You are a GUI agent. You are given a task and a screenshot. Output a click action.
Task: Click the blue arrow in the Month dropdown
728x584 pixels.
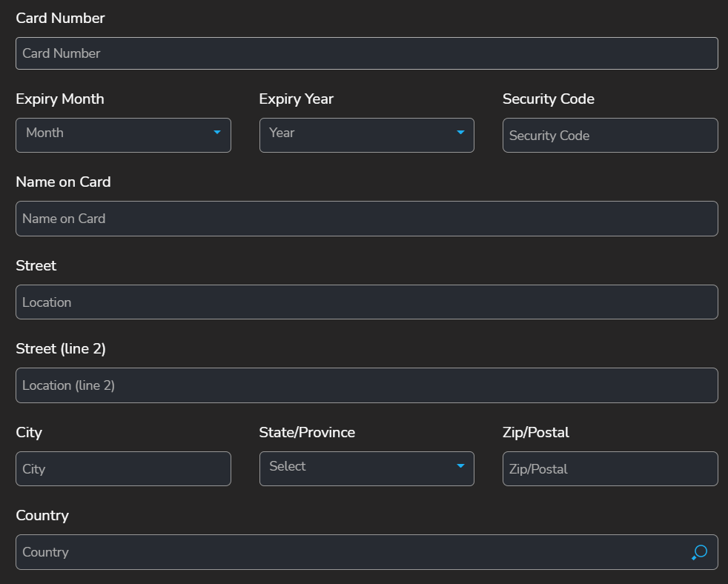pos(217,133)
